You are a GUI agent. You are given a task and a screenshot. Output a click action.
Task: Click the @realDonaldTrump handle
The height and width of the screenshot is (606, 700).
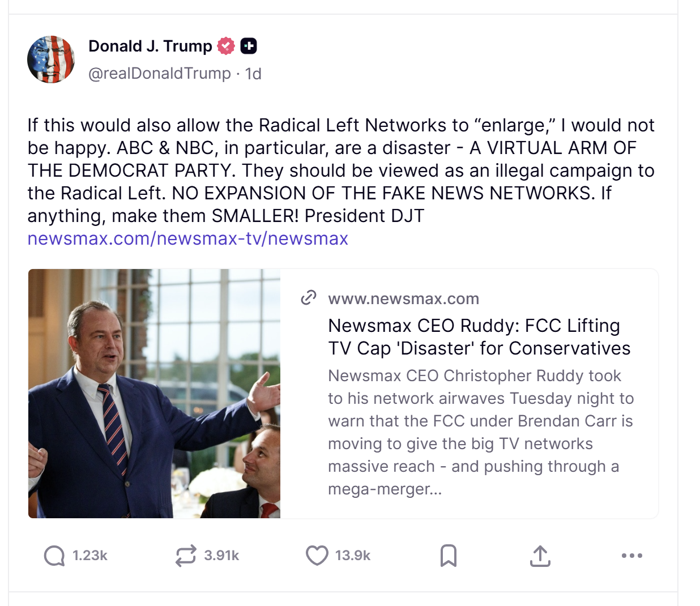coord(160,74)
